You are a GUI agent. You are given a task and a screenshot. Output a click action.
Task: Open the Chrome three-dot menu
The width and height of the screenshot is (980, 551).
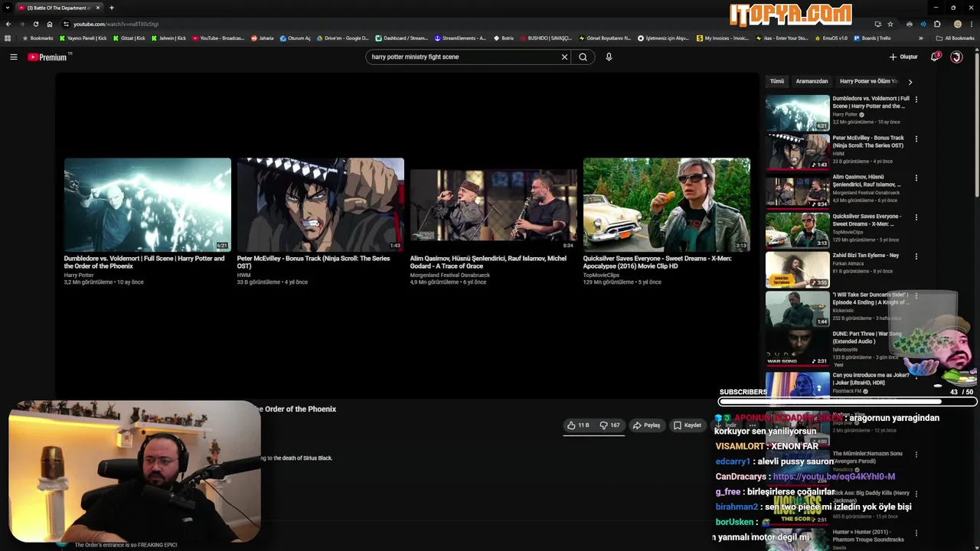(x=971, y=24)
